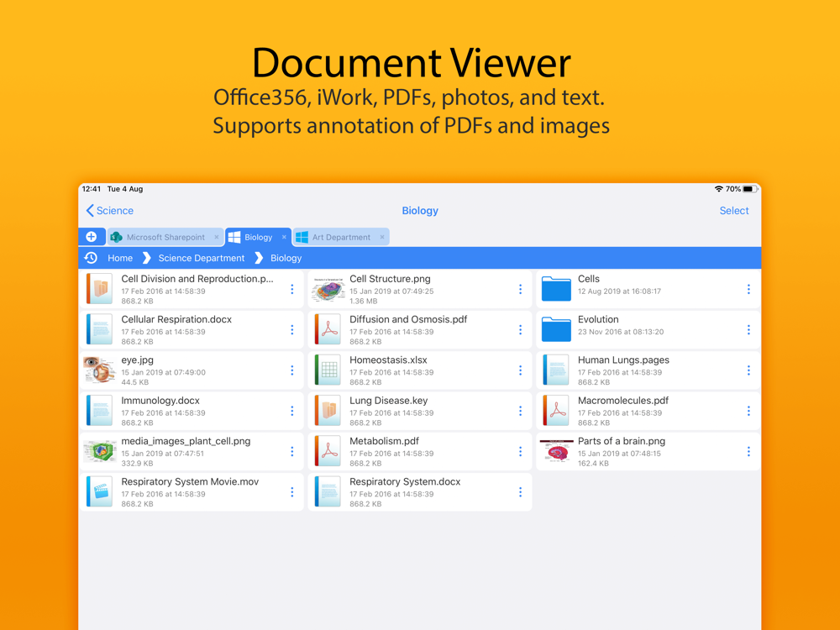The image size is (840, 630).
Task: Open Lung Disease.key presentation icon
Action: click(328, 411)
